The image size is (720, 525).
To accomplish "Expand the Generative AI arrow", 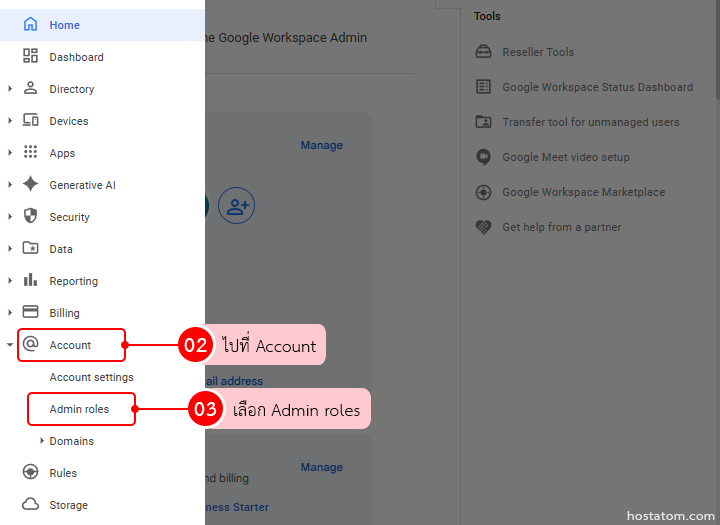I will coord(10,185).
